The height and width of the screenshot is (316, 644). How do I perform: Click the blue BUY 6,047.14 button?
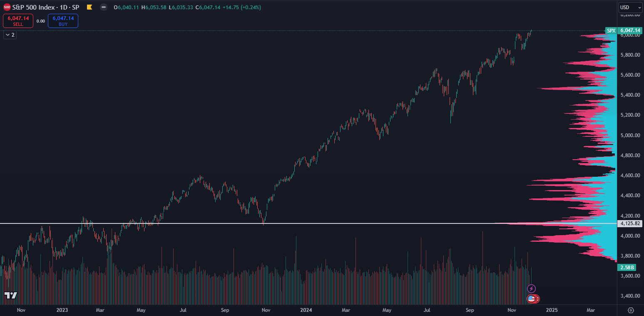pos(63,21)
